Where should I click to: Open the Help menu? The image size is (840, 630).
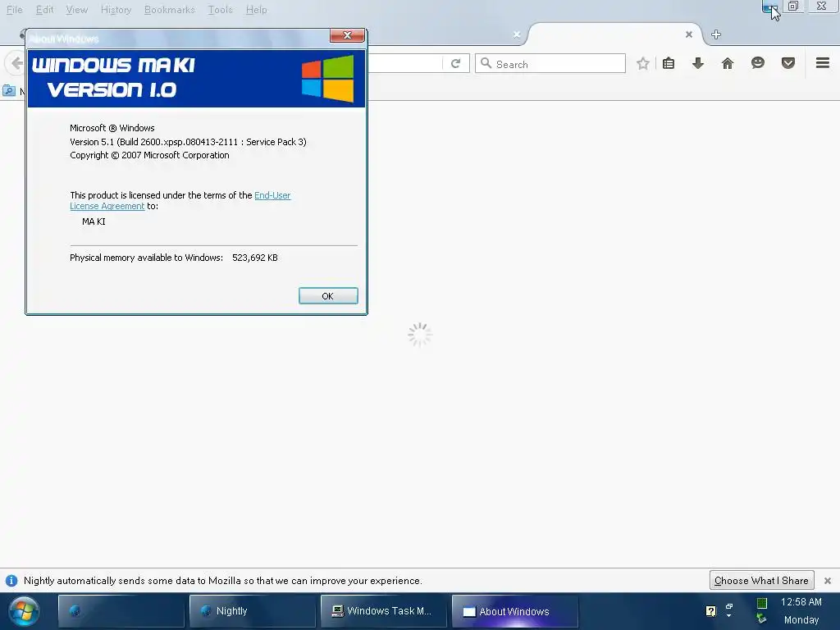256,10
